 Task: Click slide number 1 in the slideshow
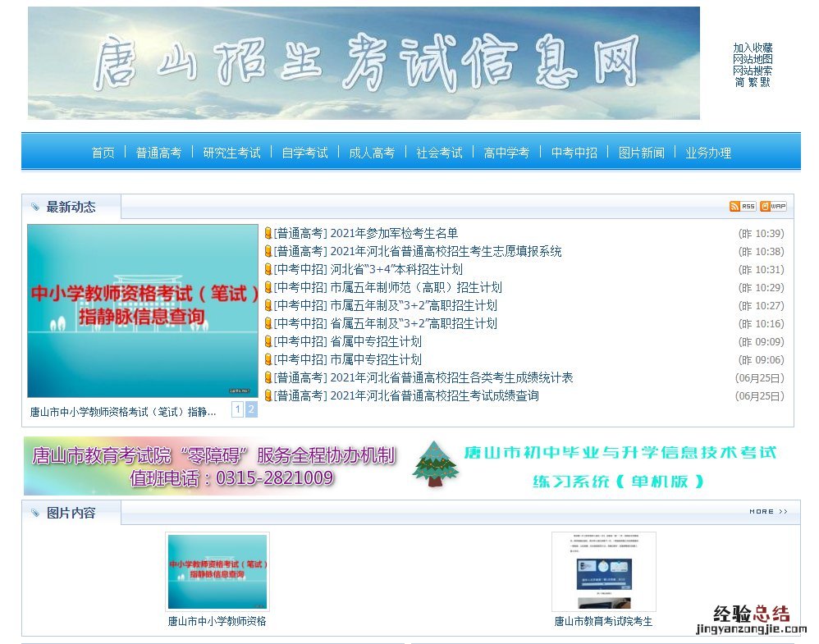click(238, 409)
